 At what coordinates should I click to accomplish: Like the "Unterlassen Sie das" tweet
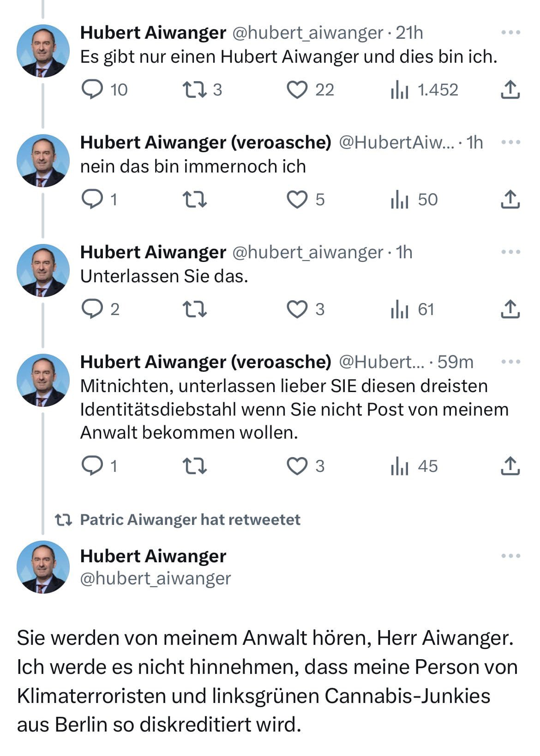point(297,309)
